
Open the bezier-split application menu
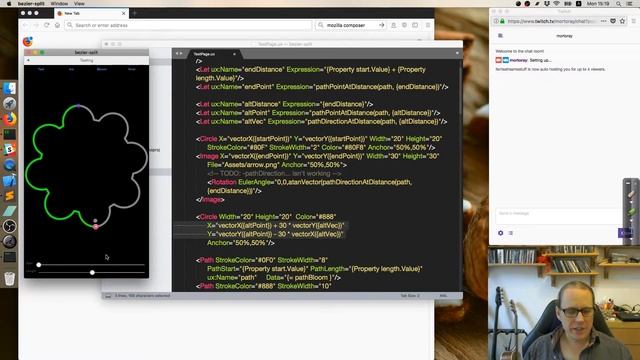[31, 3]
